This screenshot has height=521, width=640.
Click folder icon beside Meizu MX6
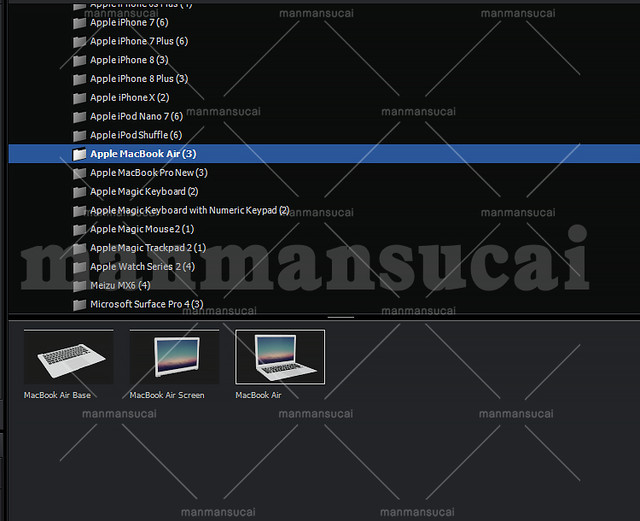(x=80, y=286)
